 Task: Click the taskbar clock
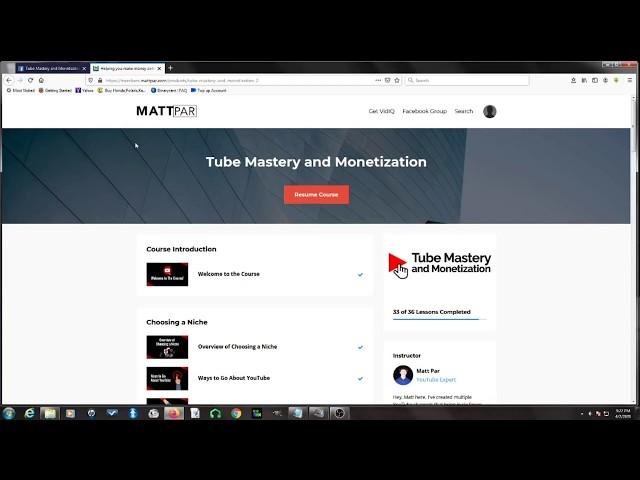[623, 413]
